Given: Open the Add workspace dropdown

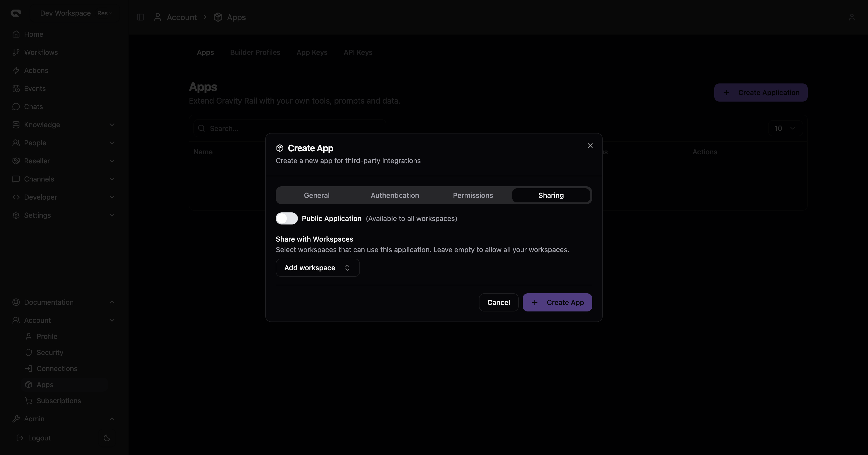Looking at the screenshot, I should (x=318, y=268).
